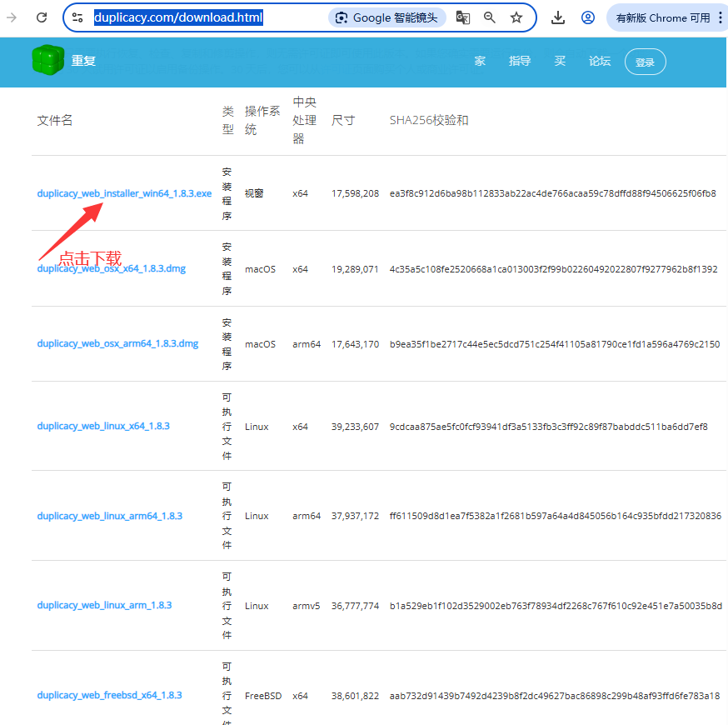Image resolution: width=728 pixels, height=725 pixels.
Task: Click the size value 17,643,170
Action: point(355,344)
